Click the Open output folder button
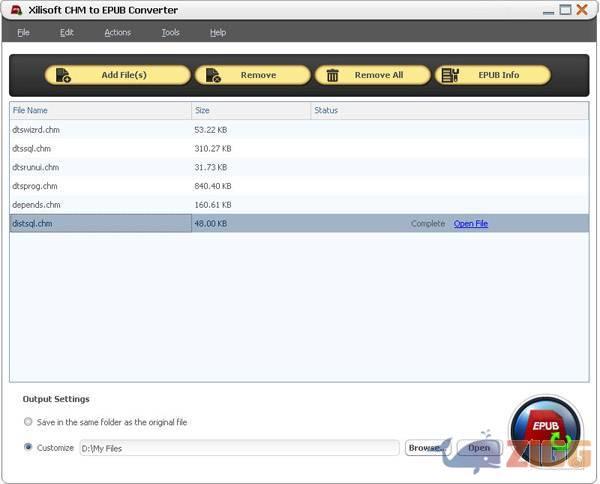The width and height of the screenshot is (600, 484). [479, 448]
